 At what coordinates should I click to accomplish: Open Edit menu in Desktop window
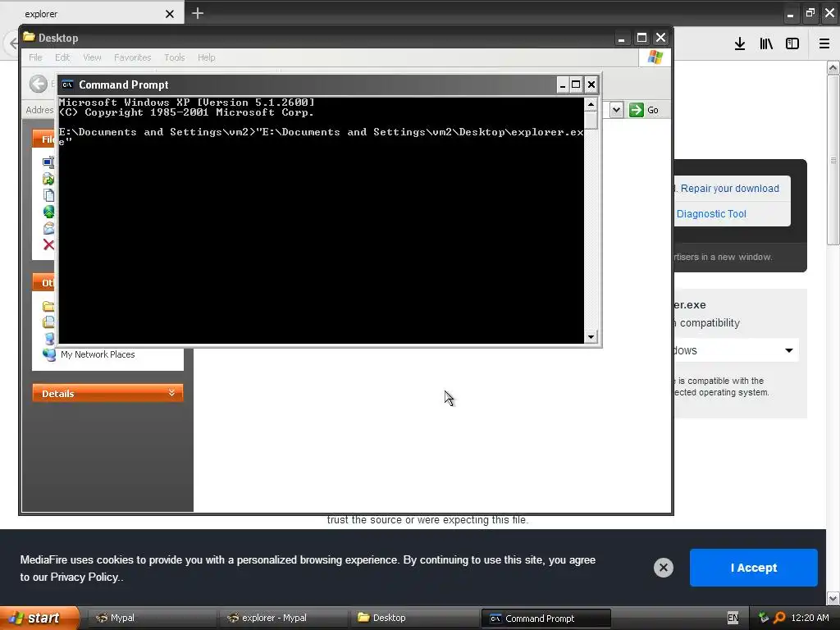(x=62, y=57)
